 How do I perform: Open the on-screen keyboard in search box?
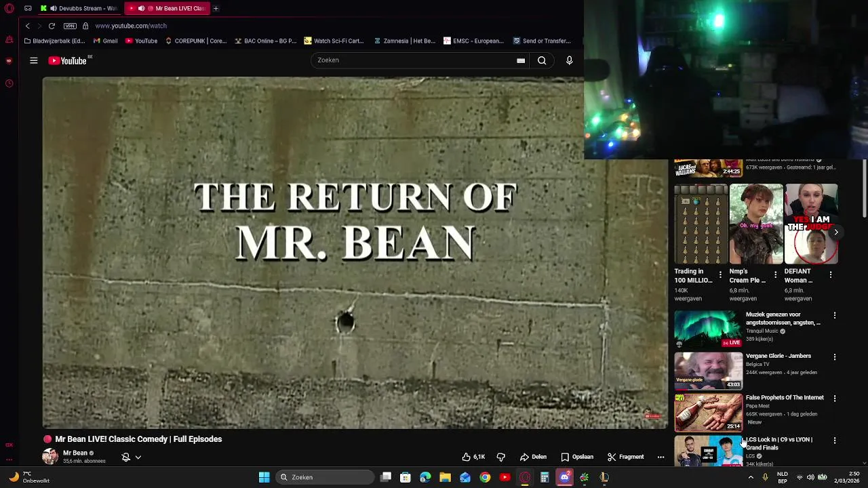point(521,60)
